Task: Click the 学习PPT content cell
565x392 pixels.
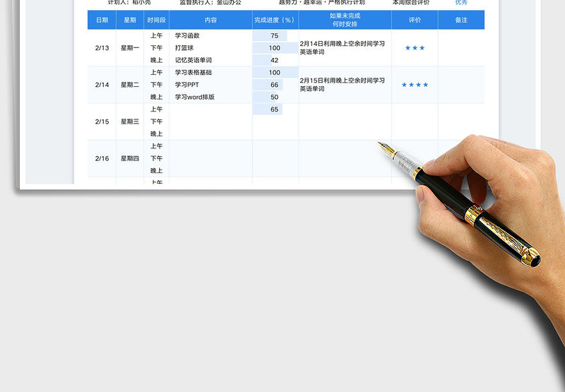Action: pyautogui.click(x=187, y=85)
